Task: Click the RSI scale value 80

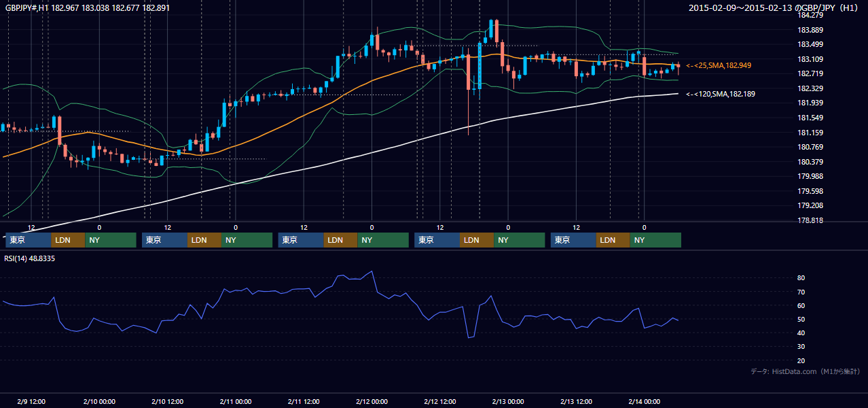Action: tap(801, 278)
